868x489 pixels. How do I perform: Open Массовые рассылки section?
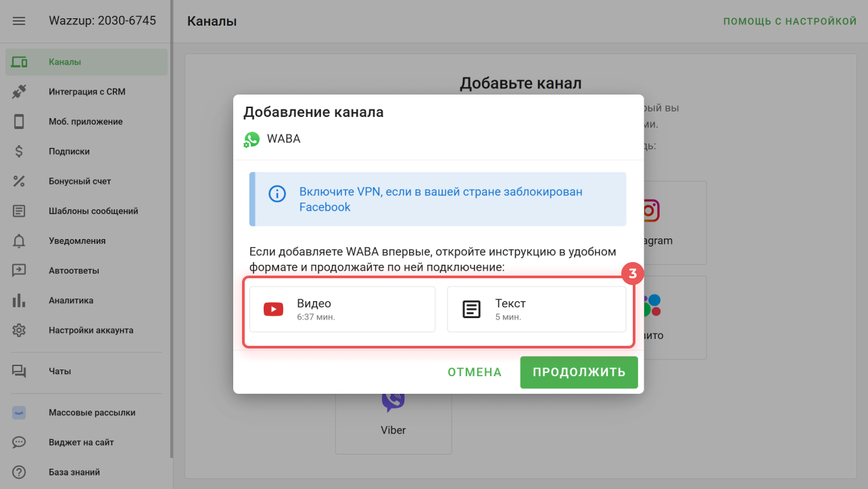pyautogui.click(x=92, y=413)
